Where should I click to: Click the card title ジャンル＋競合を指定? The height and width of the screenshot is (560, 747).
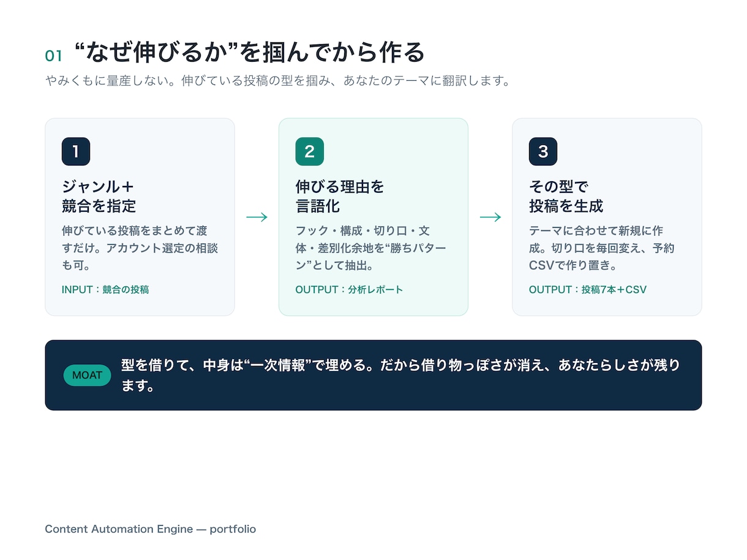(99, 196)
